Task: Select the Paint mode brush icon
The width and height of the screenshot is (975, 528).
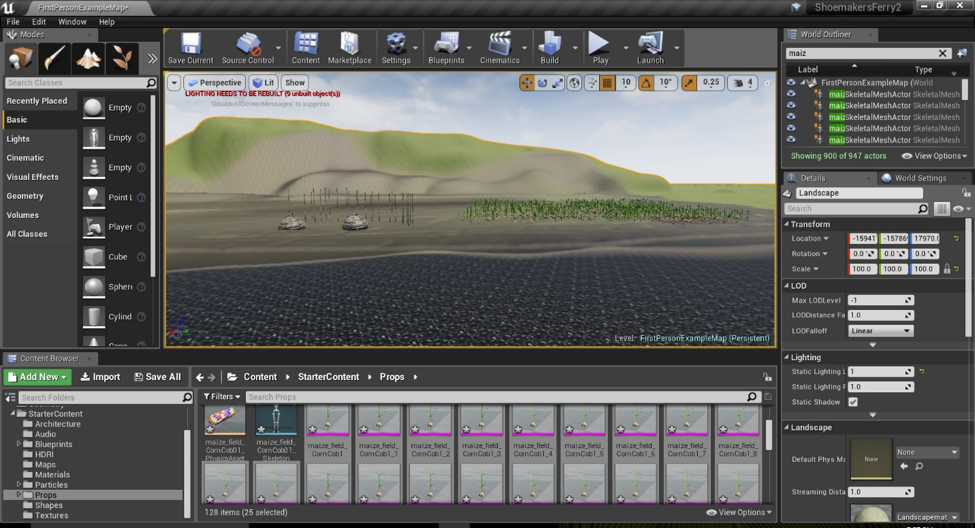Action: tap(55, 58)
